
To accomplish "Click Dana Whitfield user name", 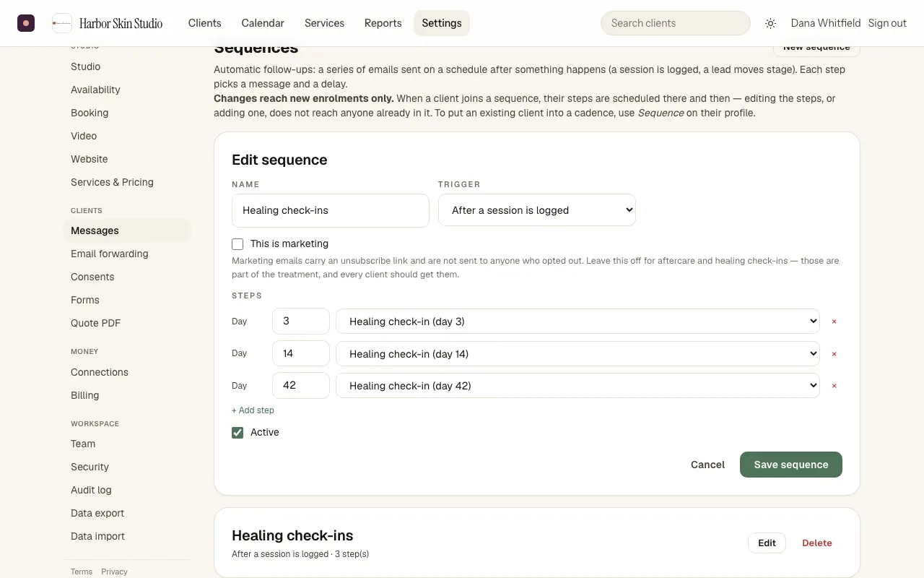I will (826, 23).
